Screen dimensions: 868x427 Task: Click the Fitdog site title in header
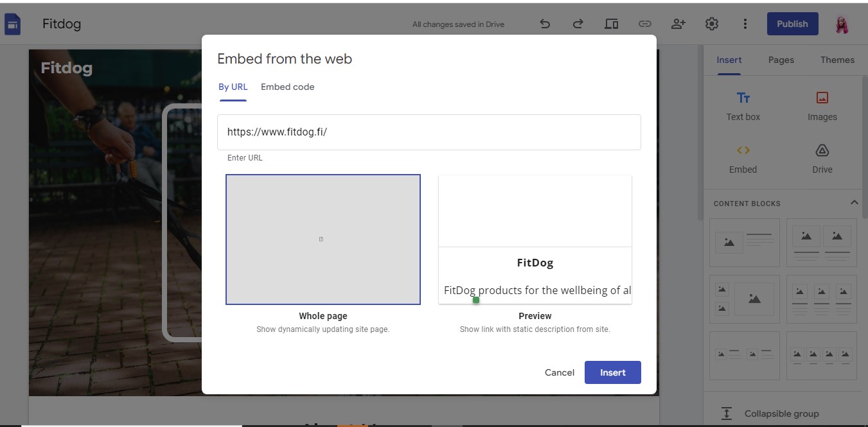click(62, 24)
